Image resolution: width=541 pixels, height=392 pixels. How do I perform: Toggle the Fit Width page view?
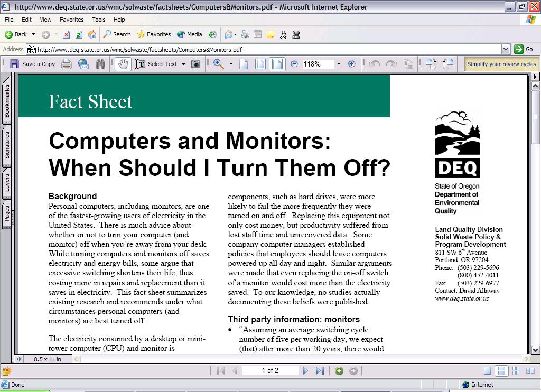coord(276,64)
